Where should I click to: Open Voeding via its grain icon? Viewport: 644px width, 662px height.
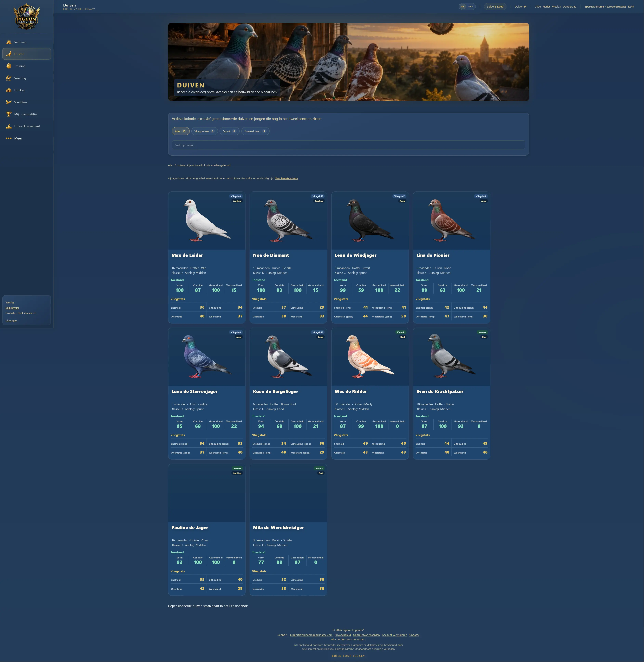pyautogui.click(x=9, y=78)
